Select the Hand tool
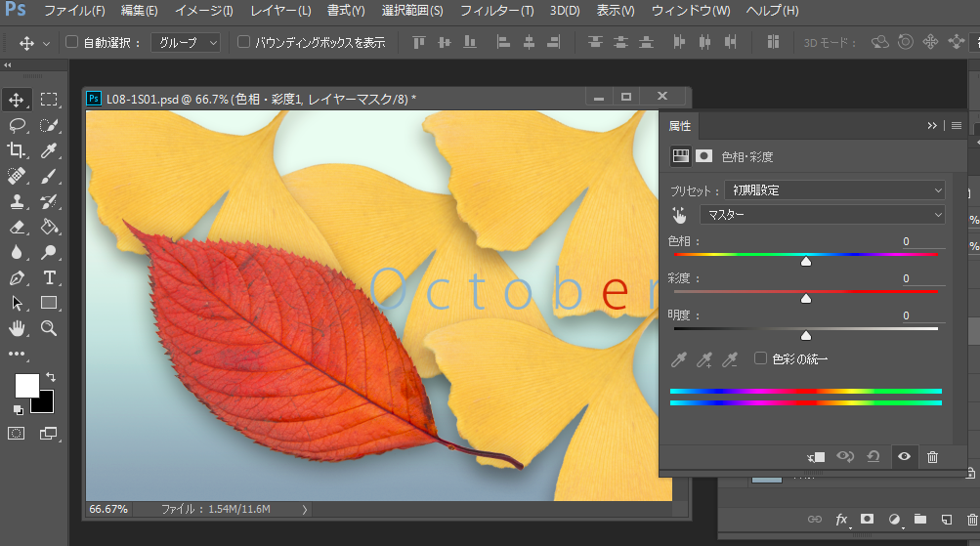The image size is (980, 546). (x=17, y=328)
